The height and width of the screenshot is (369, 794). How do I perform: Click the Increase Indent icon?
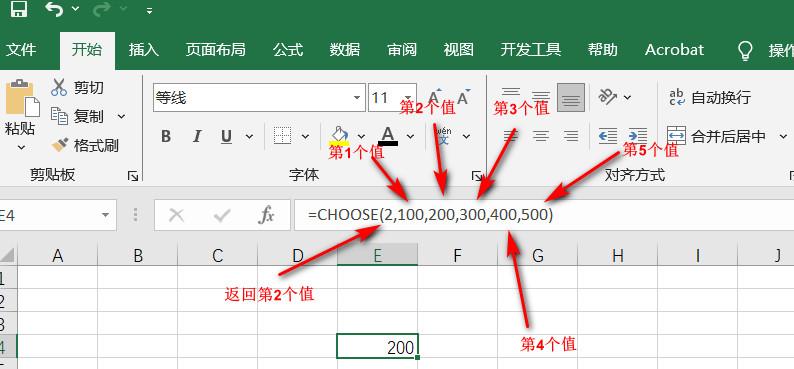tap(638, 136)
